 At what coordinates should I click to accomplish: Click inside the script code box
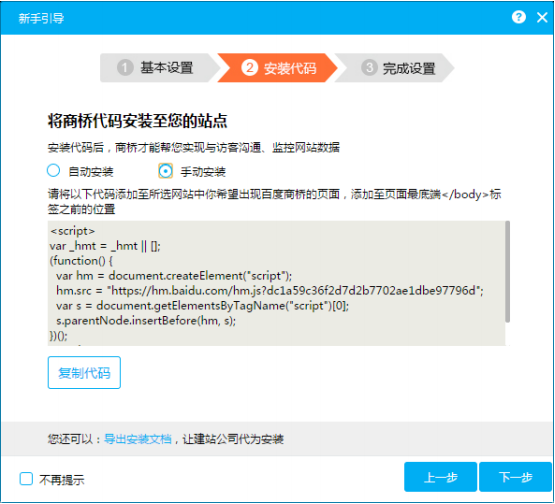point(276,283)
